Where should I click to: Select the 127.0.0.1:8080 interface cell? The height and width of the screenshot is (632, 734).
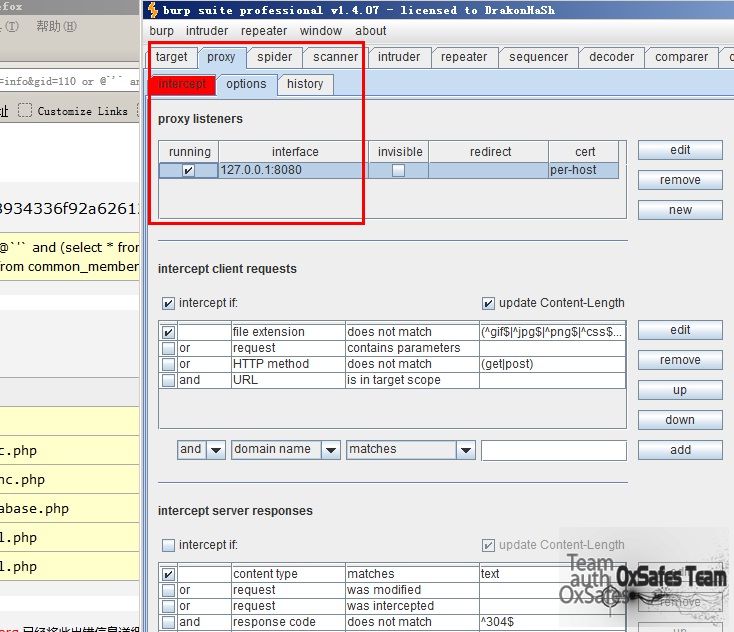pyautogui.click(x=293, y=170)
